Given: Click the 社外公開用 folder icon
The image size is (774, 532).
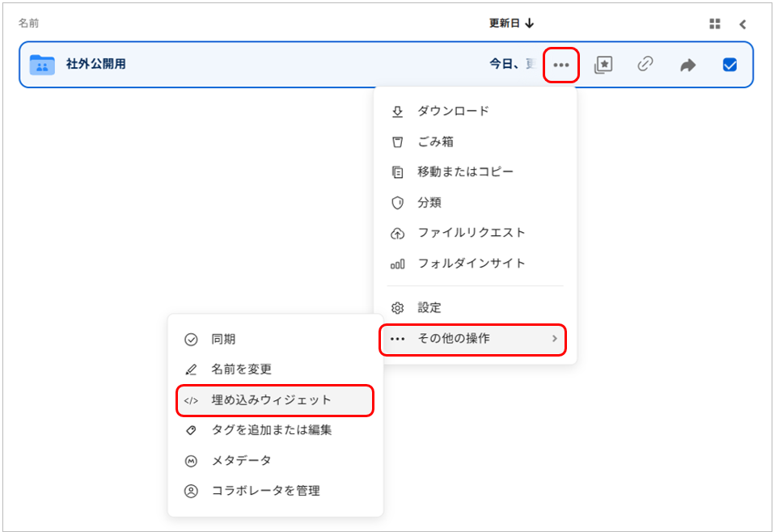Looking at the screenshot, I should pyautogui.click(x=41, y=65).
